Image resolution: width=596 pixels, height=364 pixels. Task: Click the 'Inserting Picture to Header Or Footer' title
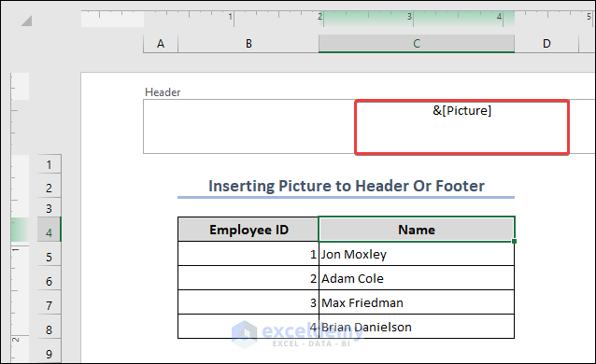tap(347, 186)
